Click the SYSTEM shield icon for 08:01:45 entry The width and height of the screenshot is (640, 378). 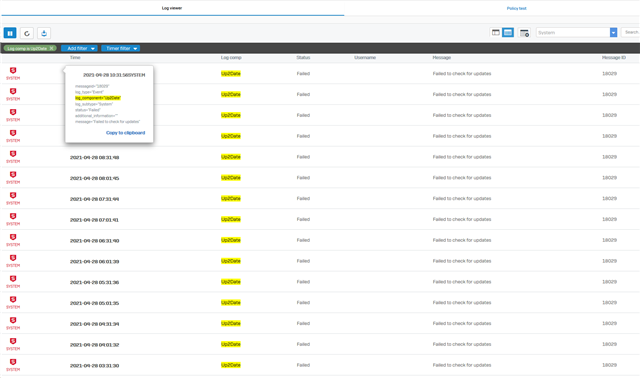click(x=13, y=176)
